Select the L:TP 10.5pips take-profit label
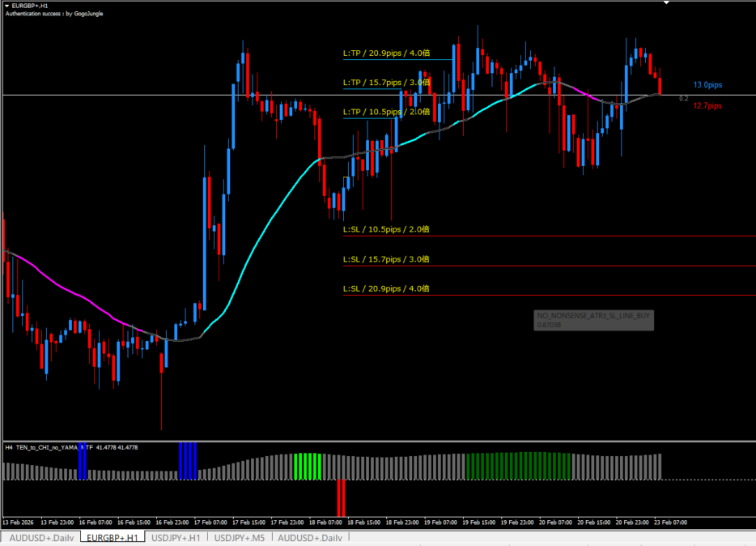The height and width of the screenshot is (546, 756). (x=385, y=112)
